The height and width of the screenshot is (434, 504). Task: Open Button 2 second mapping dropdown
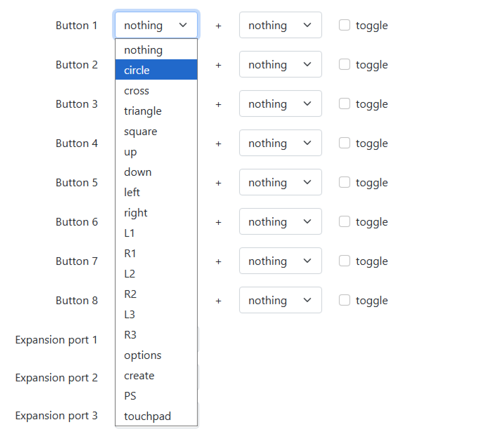tap(281, 64)
